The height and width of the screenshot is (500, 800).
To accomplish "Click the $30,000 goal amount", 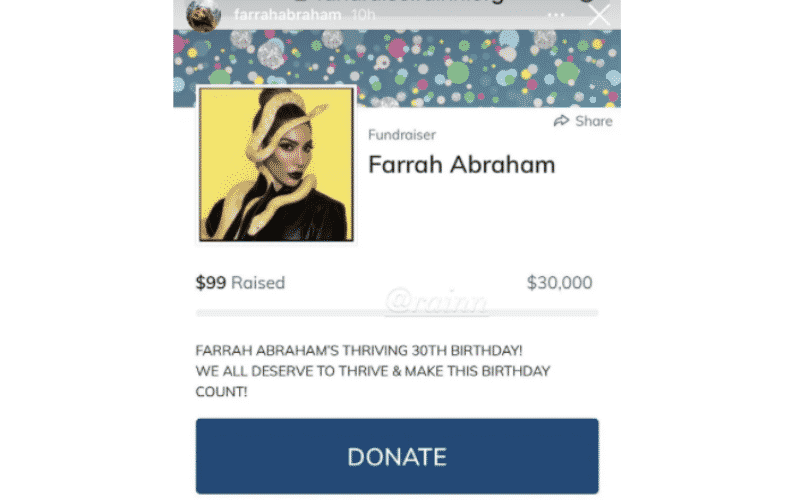I will pyautogui.click(x=560, y=283).
